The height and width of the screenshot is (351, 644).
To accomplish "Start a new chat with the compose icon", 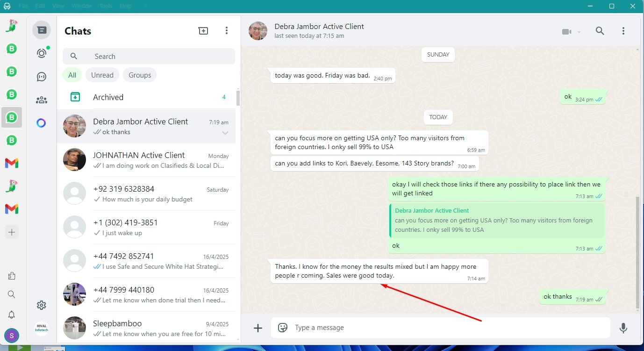I will tap(203, 31).
